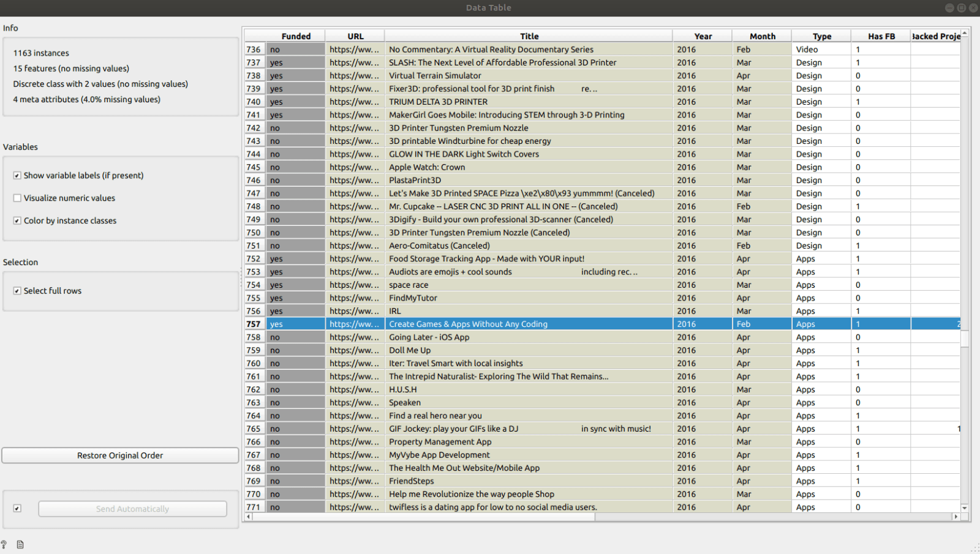Sort by the Has FB column header

coord(881,36)
